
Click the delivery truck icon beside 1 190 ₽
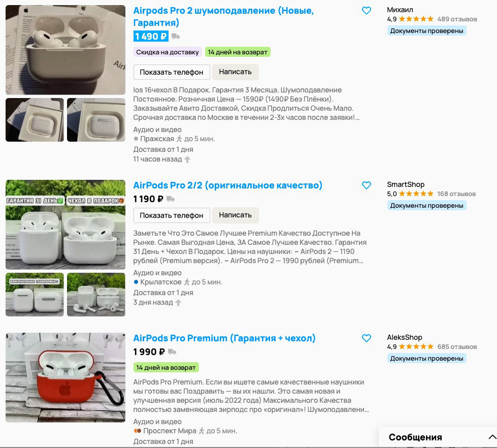point(171,199)
